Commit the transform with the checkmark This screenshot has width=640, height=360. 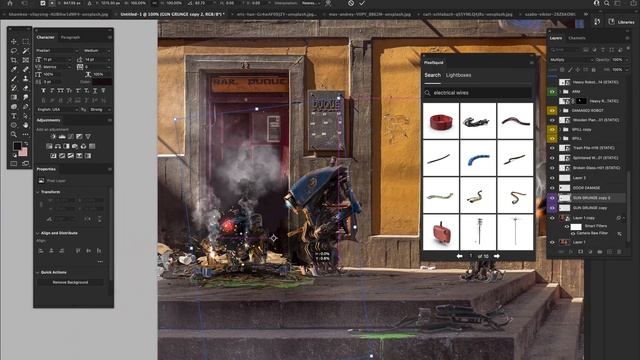pos(362,3)
